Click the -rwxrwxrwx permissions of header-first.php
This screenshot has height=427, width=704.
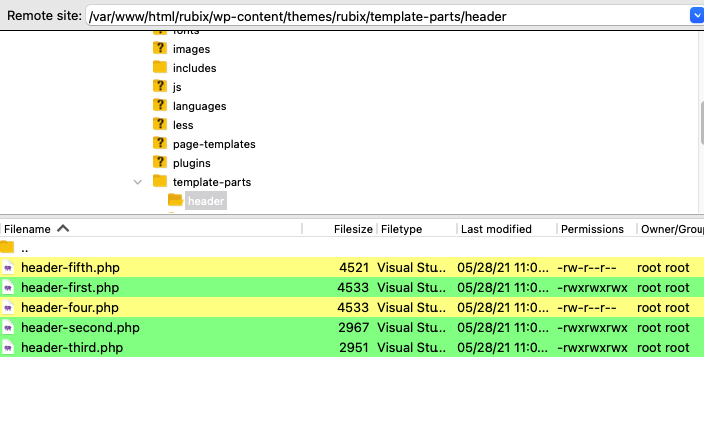(592, 287)
